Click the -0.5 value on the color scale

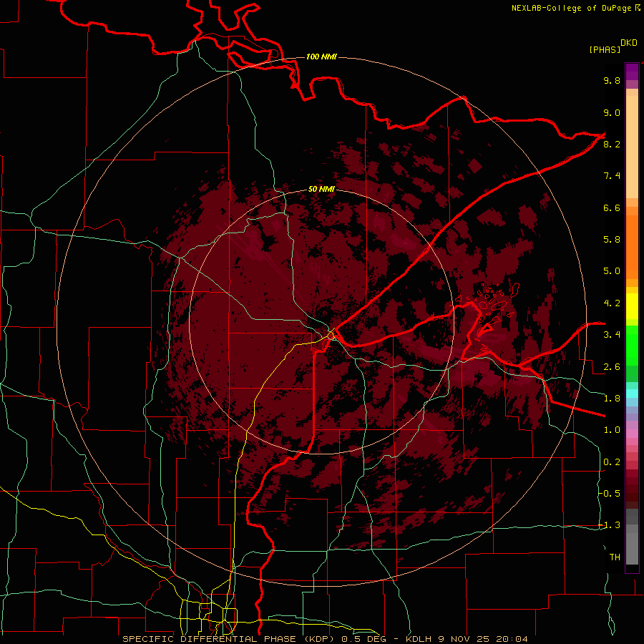610,493
